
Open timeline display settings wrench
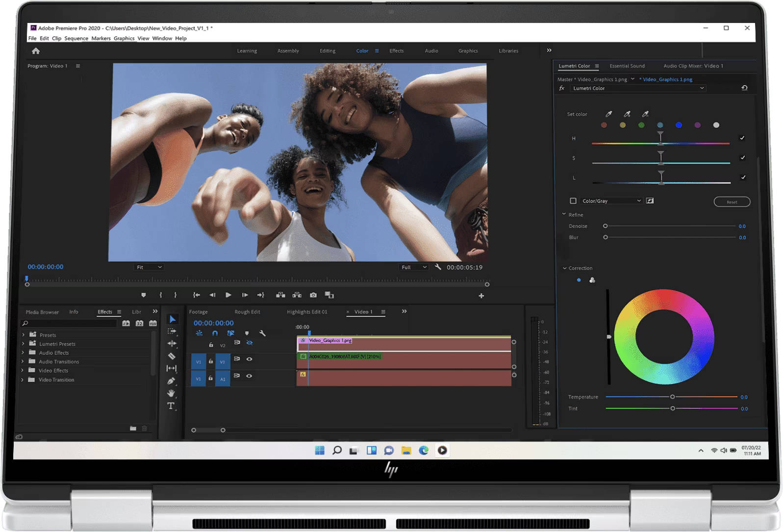pos(262,333)
